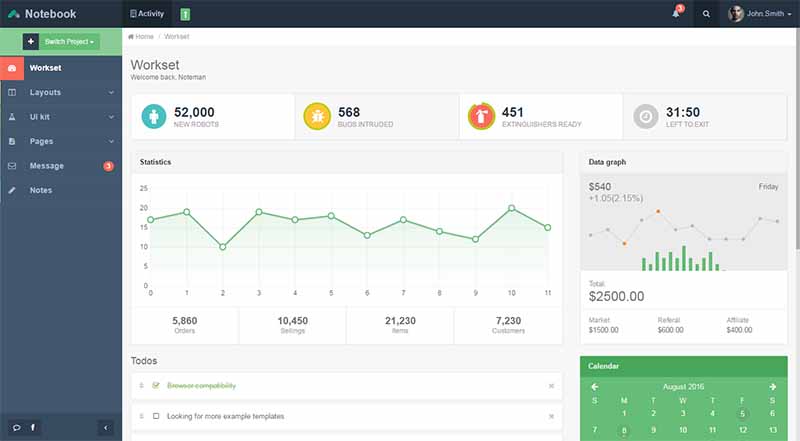Click the bug icon for Bugs Intruded
Screen dimensions: 800x441
(x=316, y=117)
